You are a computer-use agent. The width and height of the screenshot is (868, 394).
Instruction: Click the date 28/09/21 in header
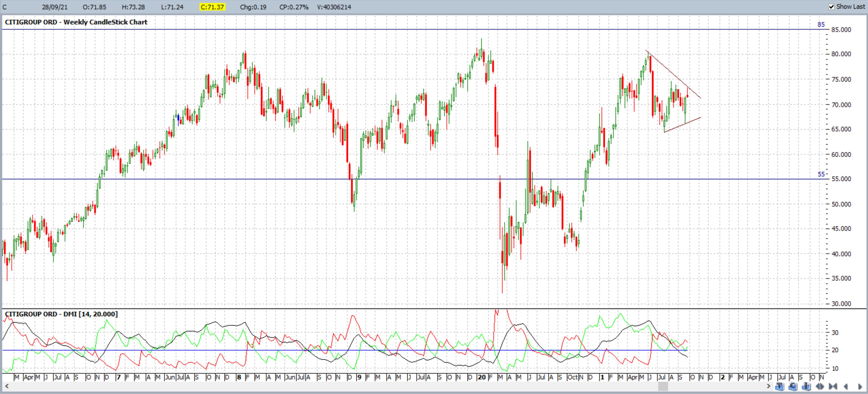(x=54, y=7)
